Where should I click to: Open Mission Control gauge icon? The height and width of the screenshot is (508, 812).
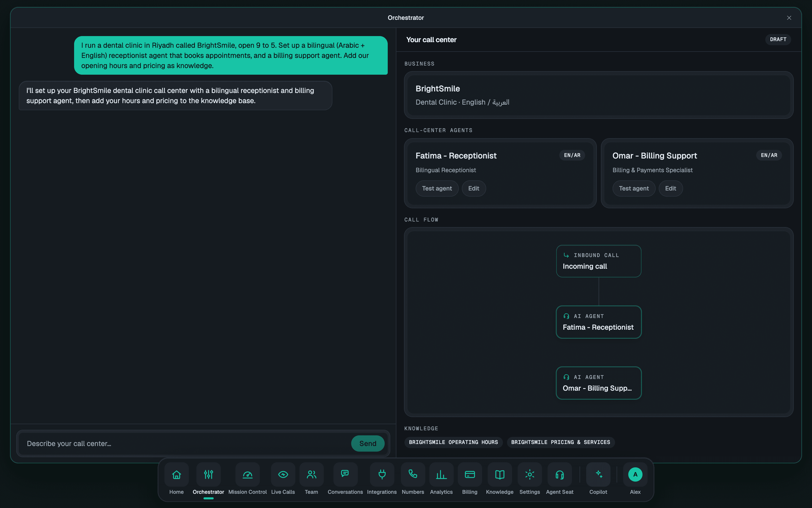[x=248, y=474]
